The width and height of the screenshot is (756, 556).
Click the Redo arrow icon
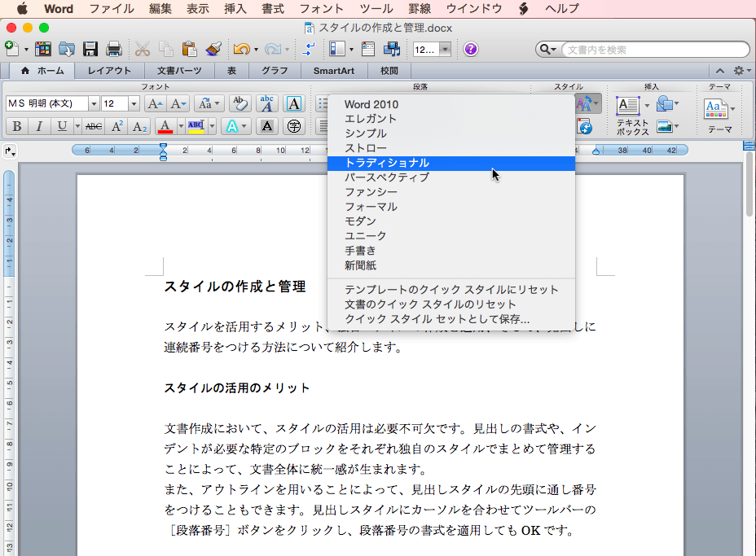(x=273, y=49)
